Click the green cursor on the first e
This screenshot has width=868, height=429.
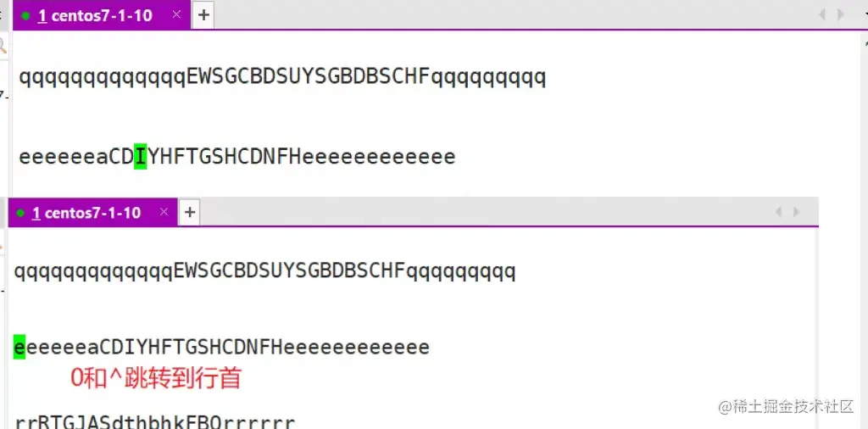coord(19,347)
